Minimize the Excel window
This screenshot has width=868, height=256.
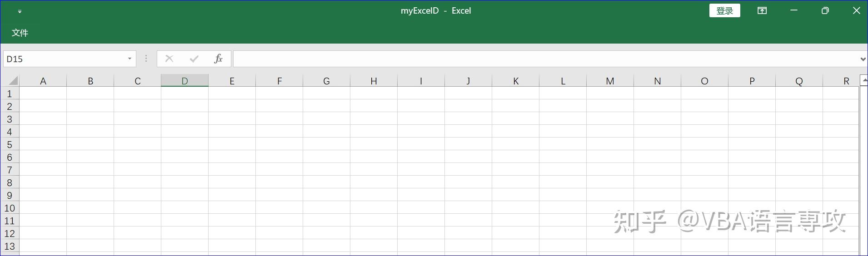click(794, 11)
